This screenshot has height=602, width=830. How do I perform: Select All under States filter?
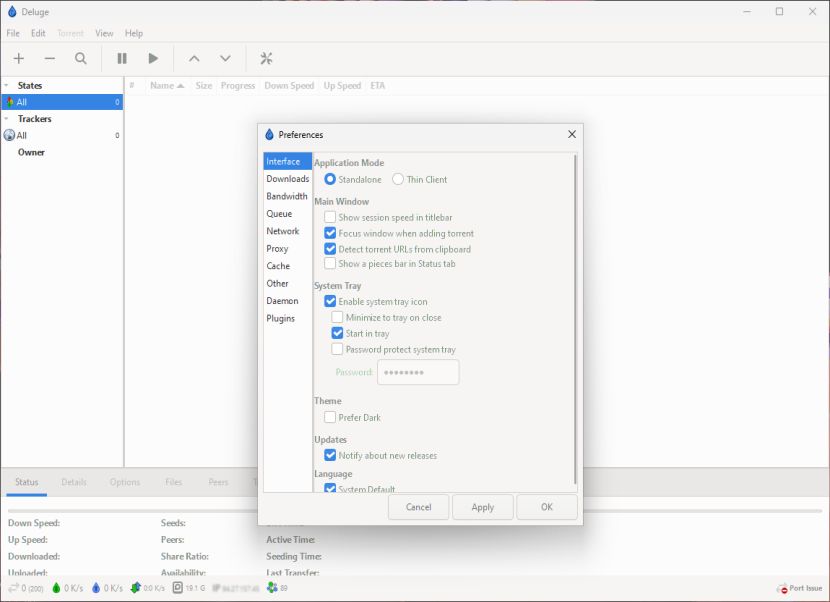point(62,102)
